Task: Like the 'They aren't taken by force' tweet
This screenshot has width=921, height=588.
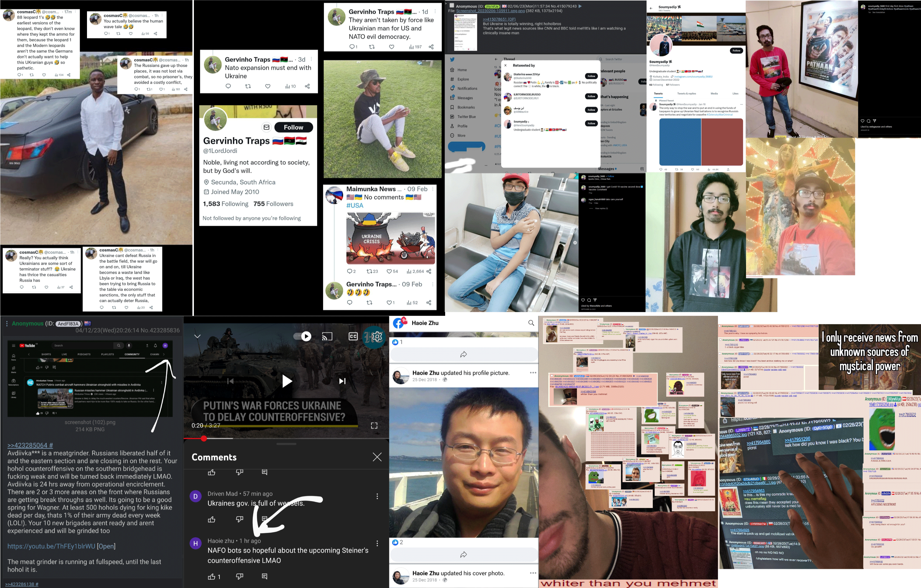Action: [391, 47]
